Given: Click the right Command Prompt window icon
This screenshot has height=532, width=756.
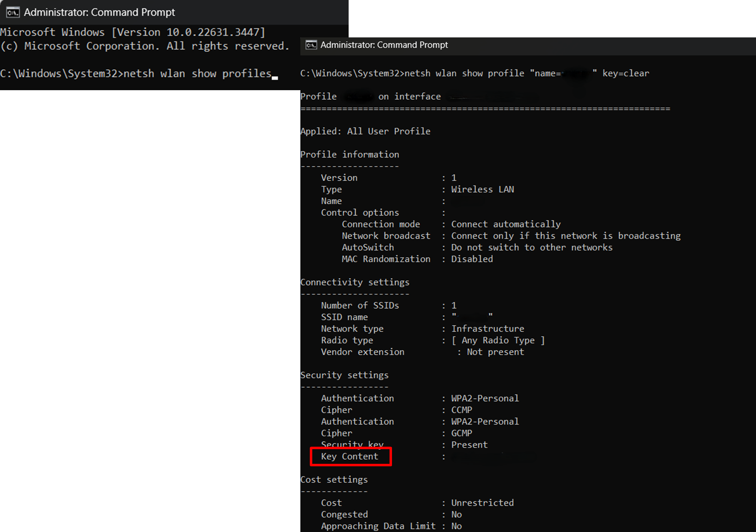Looking at the screenshot, I should pyautogui.click(x=311, y=45).
